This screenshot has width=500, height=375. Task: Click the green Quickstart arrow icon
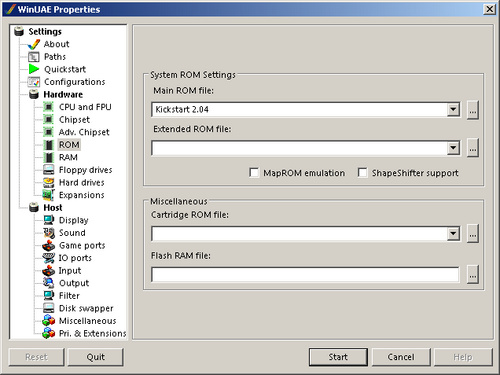point(34,69)
